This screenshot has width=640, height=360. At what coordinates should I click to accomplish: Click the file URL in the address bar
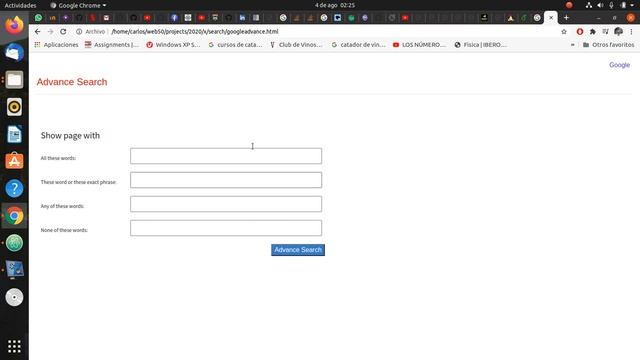195,31
